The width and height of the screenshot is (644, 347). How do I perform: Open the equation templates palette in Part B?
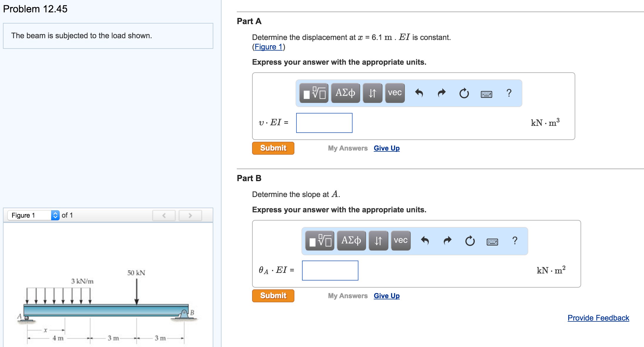319,241
